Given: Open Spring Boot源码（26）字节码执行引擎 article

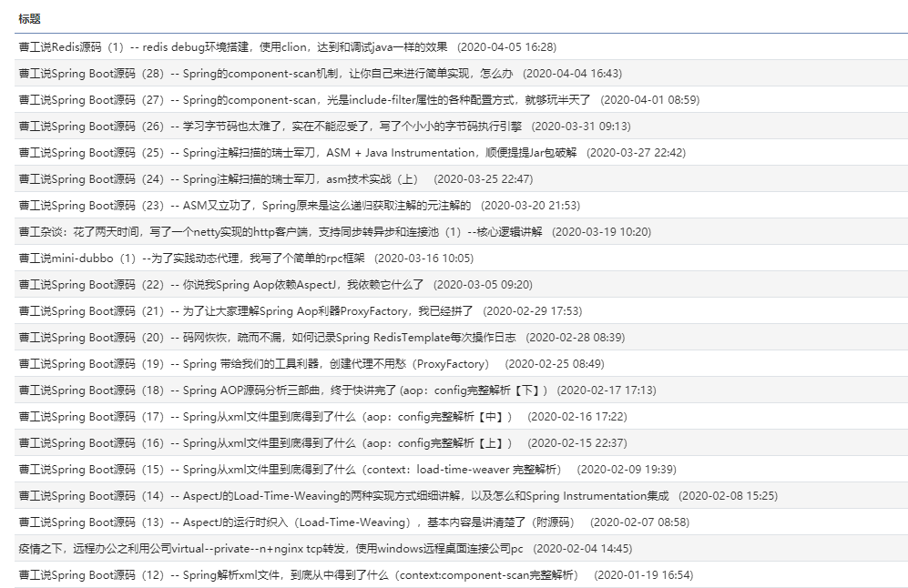Looking at the screenshot, I should [270, 127].
